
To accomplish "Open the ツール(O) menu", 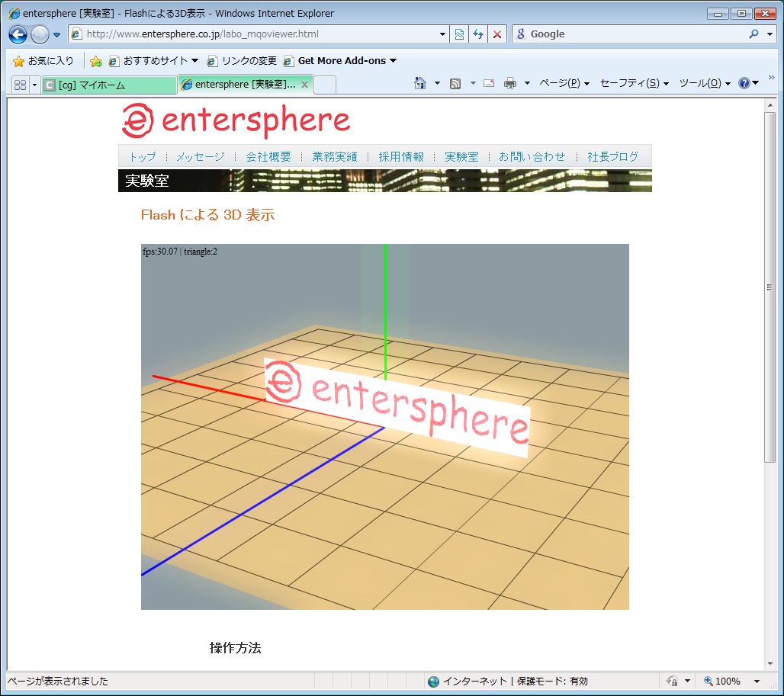I will (705, 83).
